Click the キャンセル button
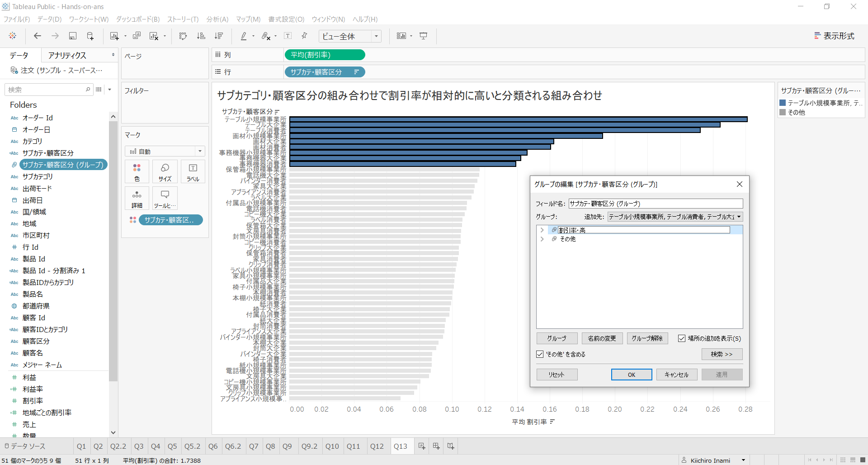 [676, 375]
